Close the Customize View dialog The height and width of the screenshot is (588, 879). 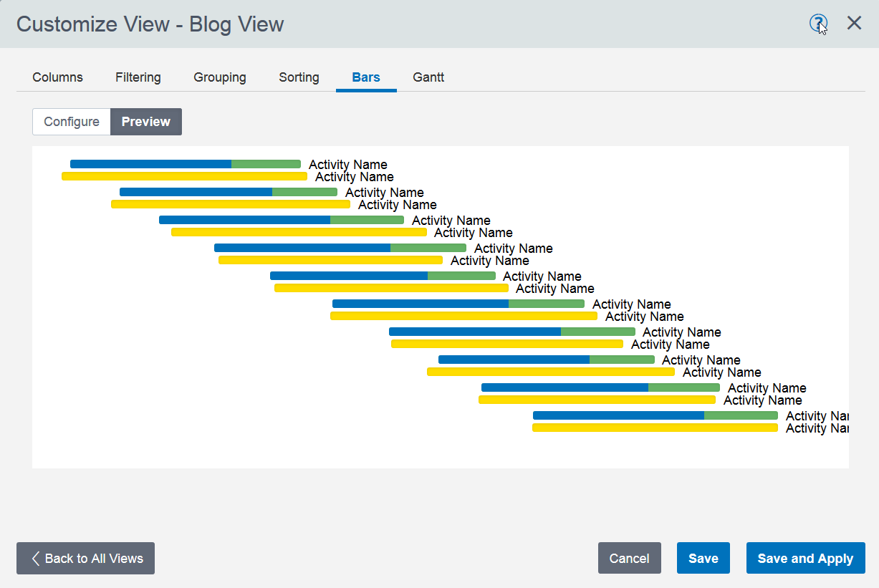click(x=854, y=23)
